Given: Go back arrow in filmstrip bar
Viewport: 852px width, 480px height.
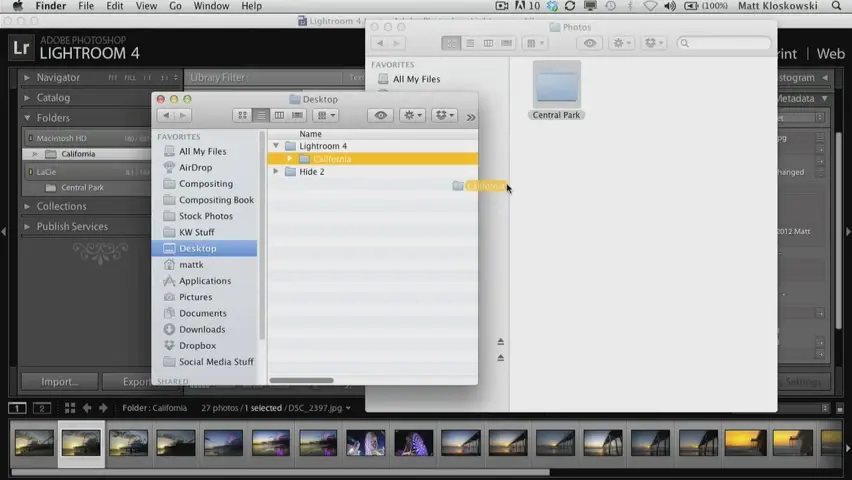Looking at the screenshot, I should click(87, 408).
